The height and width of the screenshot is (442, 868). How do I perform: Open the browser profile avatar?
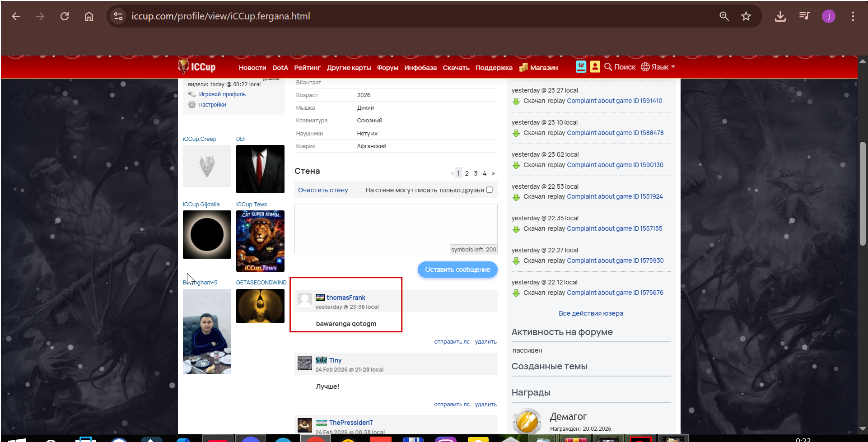829,16
